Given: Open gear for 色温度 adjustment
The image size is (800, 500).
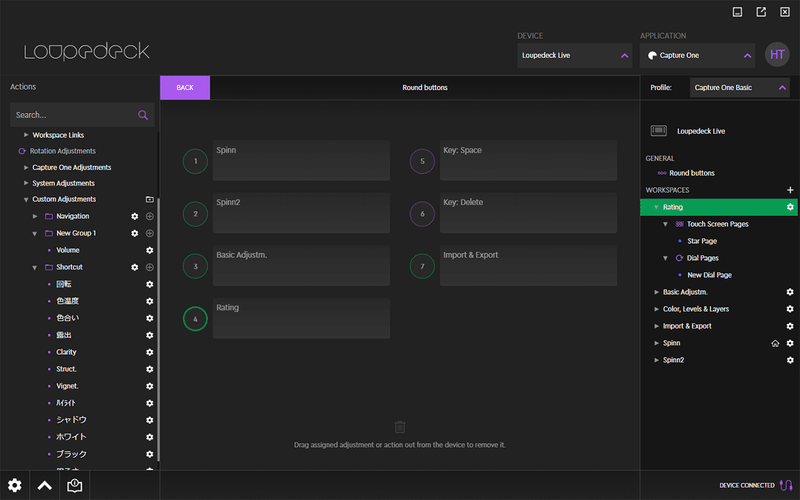Looking at the screenshot, I should pyautogui.click(x=149, y=301).
